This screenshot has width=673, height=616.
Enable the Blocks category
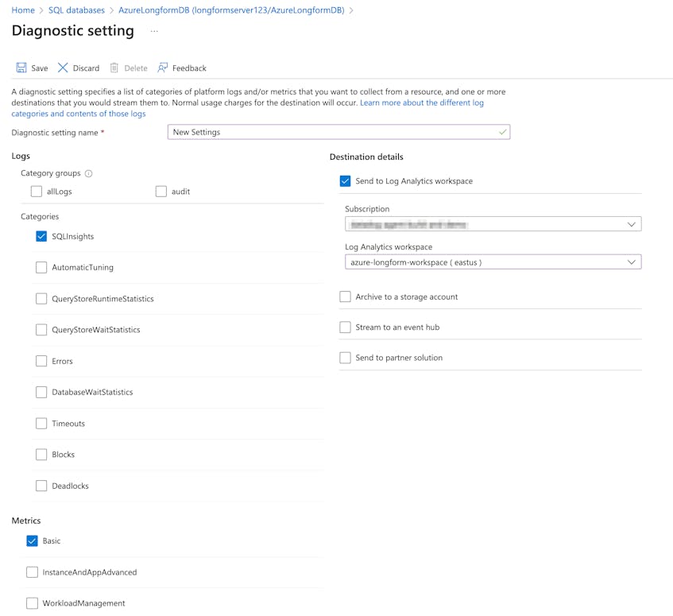click(41, 454)
